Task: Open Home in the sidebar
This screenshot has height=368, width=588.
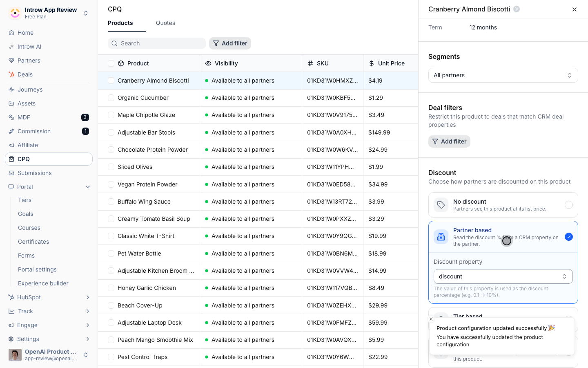Action: tap(49, 33)
